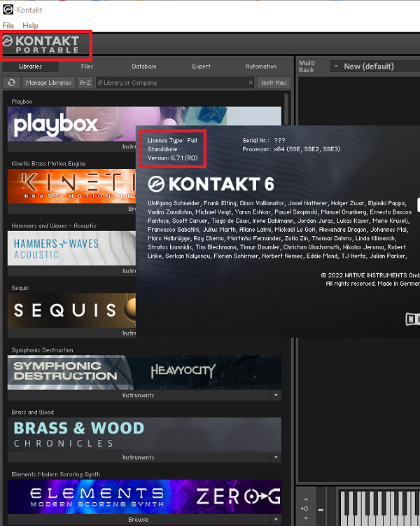Viewport: 420px width, 526px height.
Task: Click the minus button beside the keyboard
Action: (x=321, y=510)
